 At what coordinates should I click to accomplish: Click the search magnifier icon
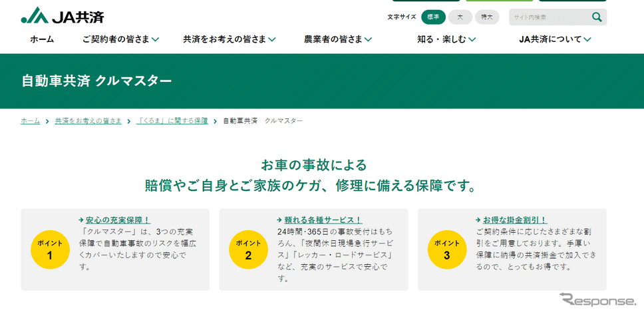click(597, 17)
